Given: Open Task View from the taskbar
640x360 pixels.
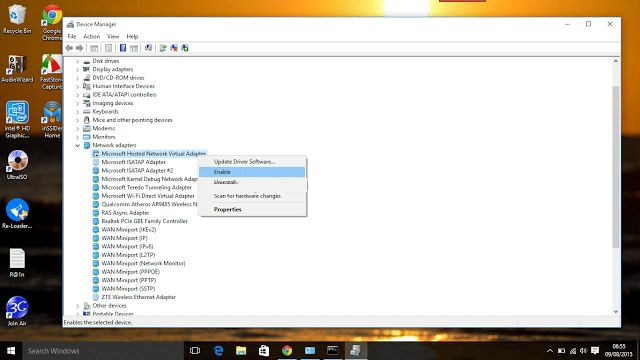Looking at the screenshot, I should tap(195, 351).
